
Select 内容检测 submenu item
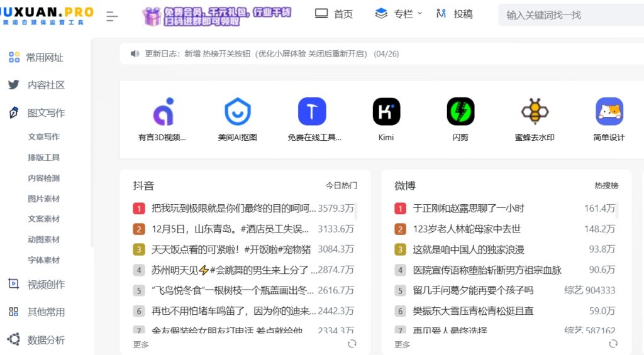[44, 178]
